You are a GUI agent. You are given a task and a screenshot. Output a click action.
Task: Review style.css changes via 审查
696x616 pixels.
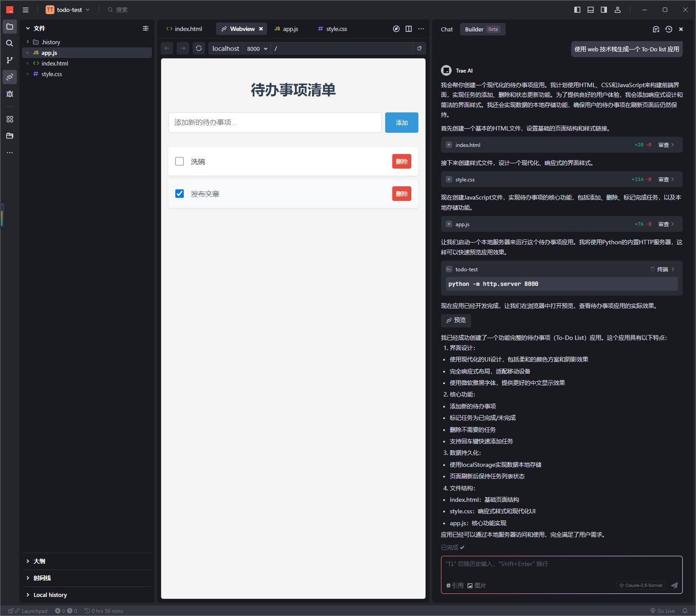(x=666, y=179)
